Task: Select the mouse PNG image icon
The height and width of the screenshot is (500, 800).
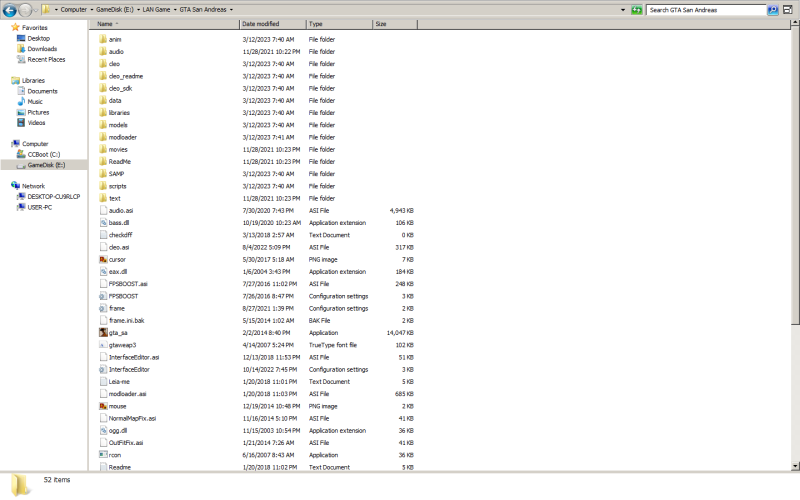Action: [103, 406]
